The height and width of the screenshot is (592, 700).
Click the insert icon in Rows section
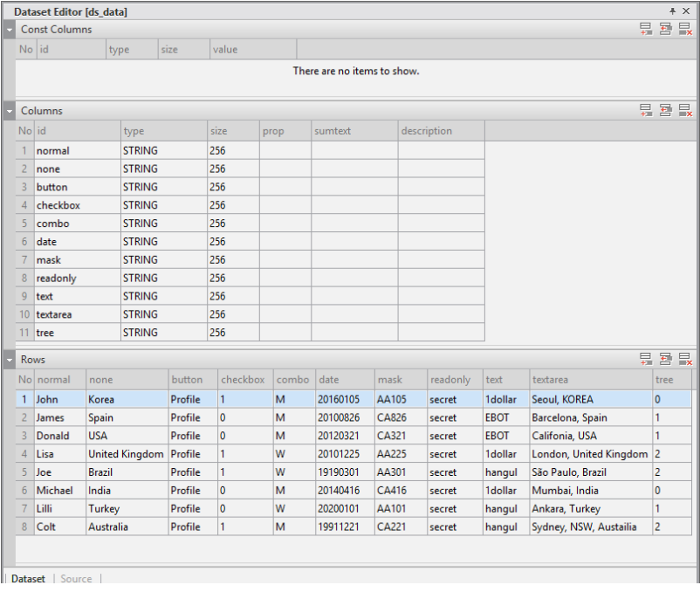tap(665, 359)
